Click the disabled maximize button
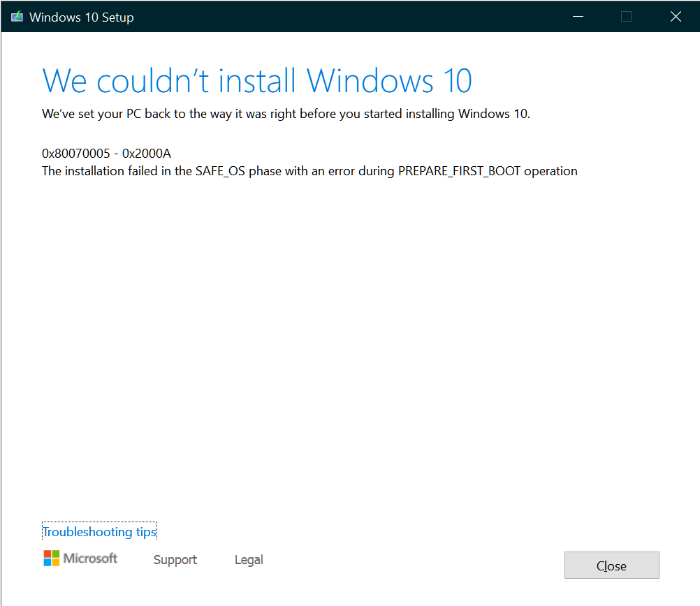 tap(627, 17)
